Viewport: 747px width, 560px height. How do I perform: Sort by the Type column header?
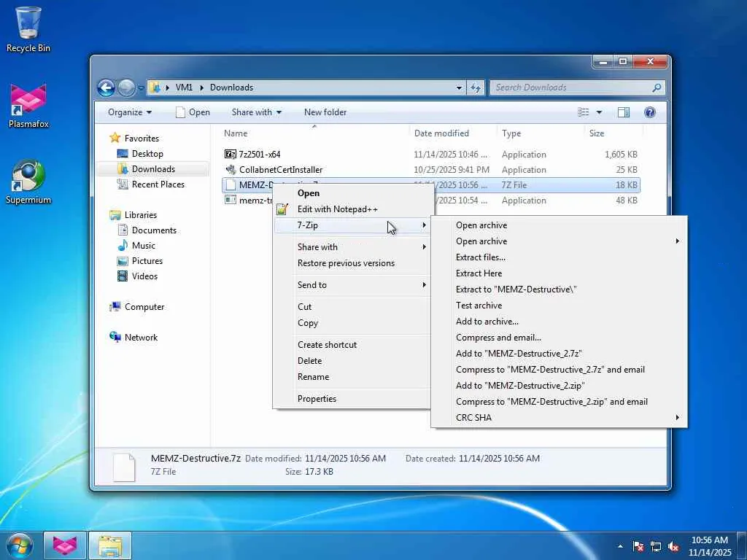click(x=541, y=133)
